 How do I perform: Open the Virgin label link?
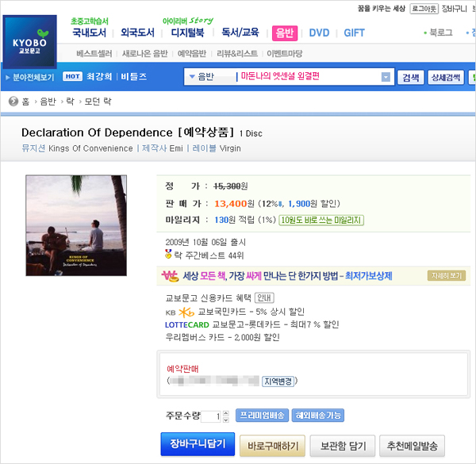coord(230,148)
